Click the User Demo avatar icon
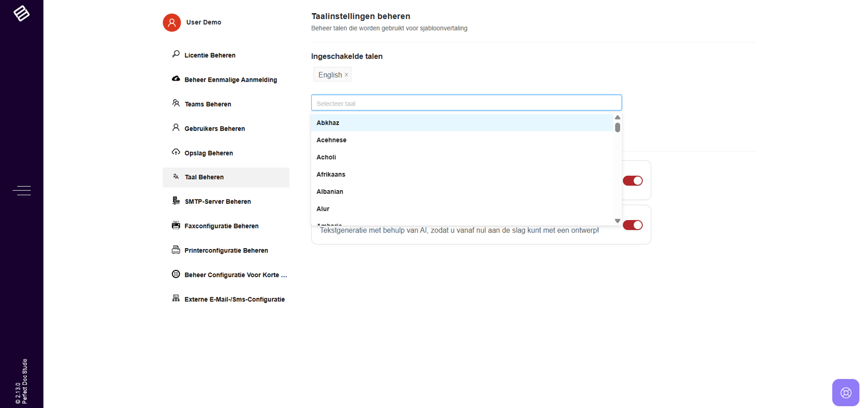 tap(172, 23)
